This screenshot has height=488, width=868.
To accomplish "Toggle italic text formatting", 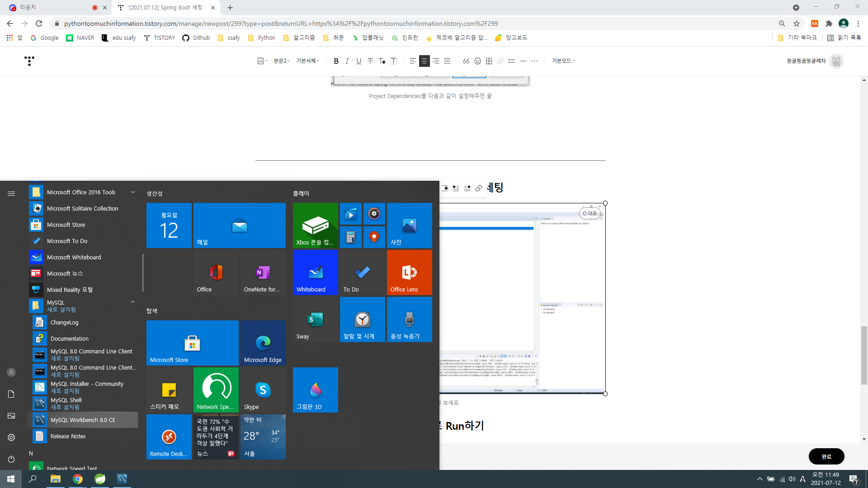I will [347, 61].
